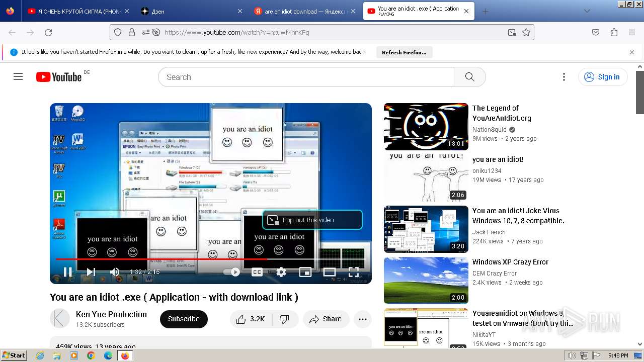List all tabs dropdown arrow
The width and height of the screenshot is (644, 362).
[x=587, y=11]
